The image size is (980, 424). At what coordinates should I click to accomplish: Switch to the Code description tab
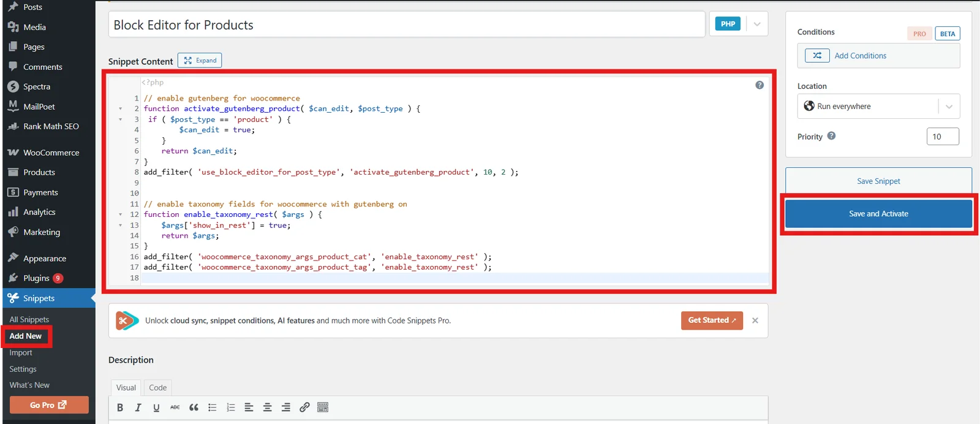[x=157, y=387]
